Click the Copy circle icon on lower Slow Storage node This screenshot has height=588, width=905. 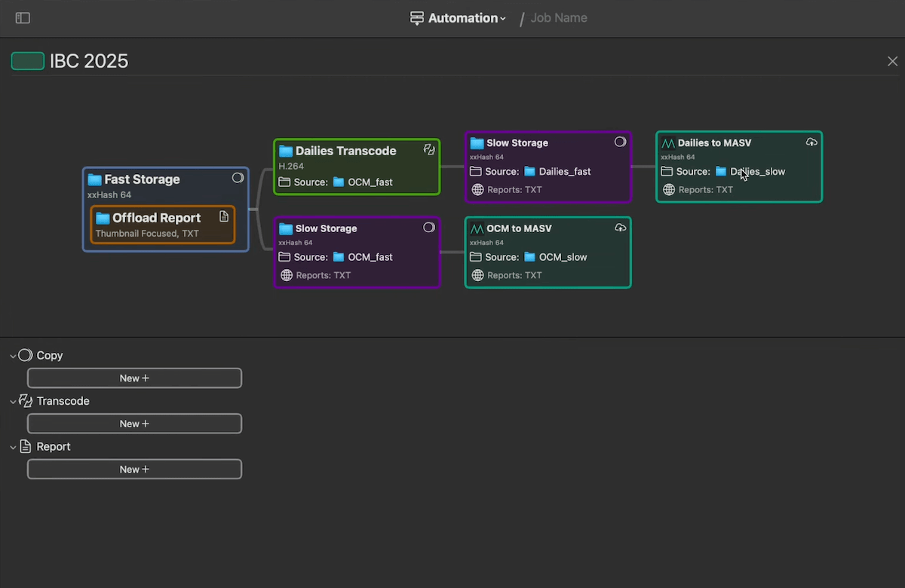coord(429,227)
